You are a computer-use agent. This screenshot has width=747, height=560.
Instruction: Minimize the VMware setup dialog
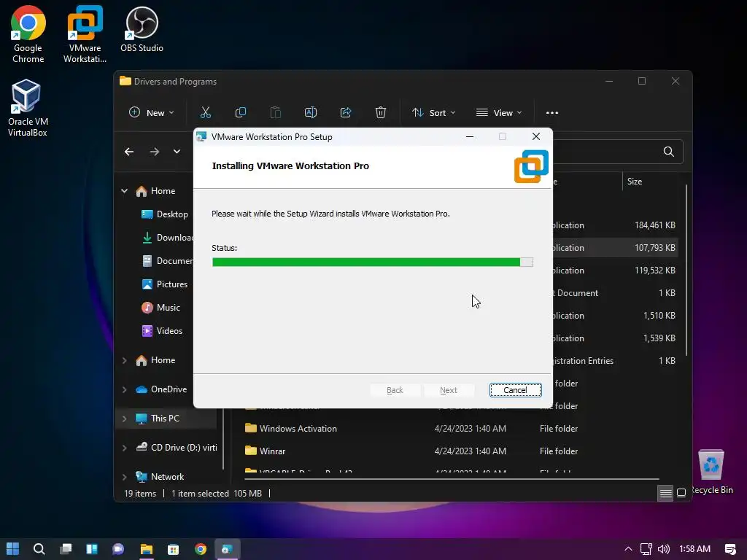pyautogui.click(x=470, y=136)
